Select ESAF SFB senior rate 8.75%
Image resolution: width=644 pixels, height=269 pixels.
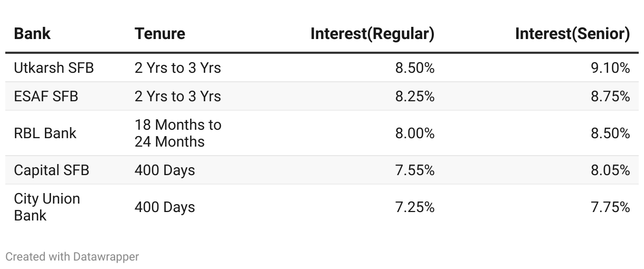pos(610,97)
